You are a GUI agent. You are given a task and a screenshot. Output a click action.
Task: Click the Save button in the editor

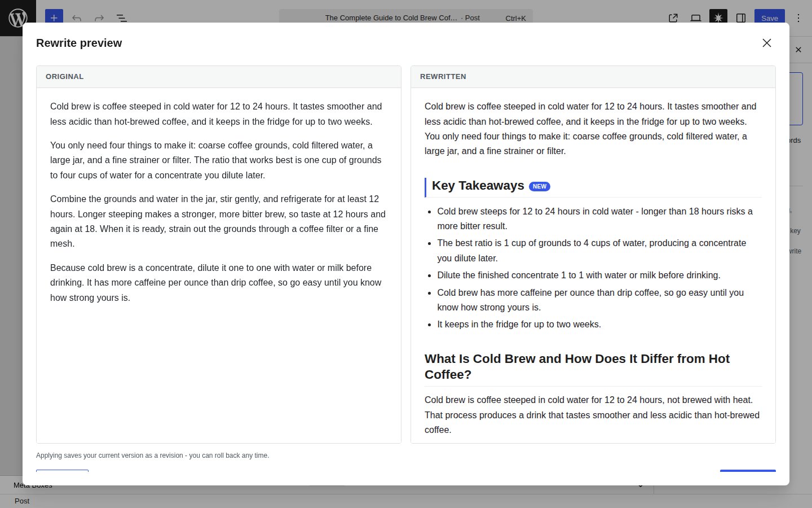click(770, 18)
